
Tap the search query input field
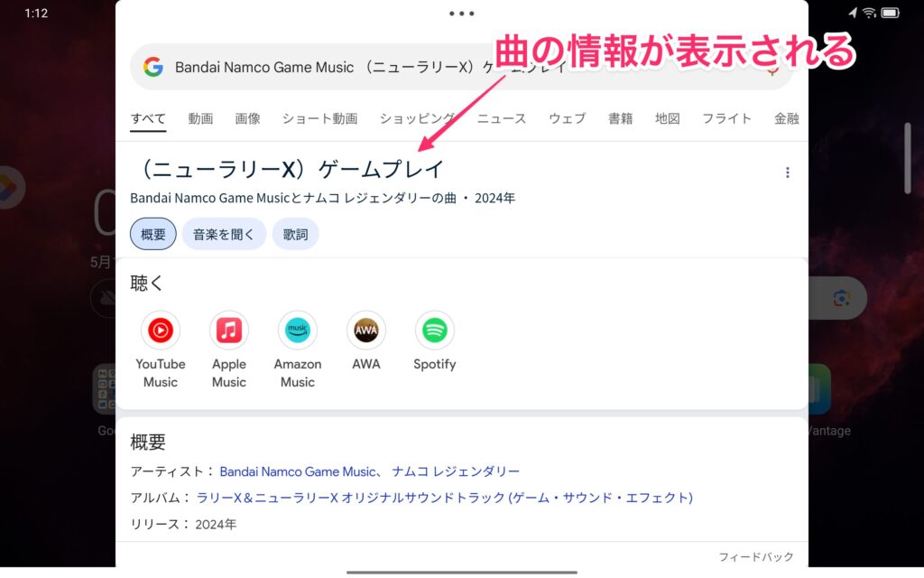tap(461, 67)
